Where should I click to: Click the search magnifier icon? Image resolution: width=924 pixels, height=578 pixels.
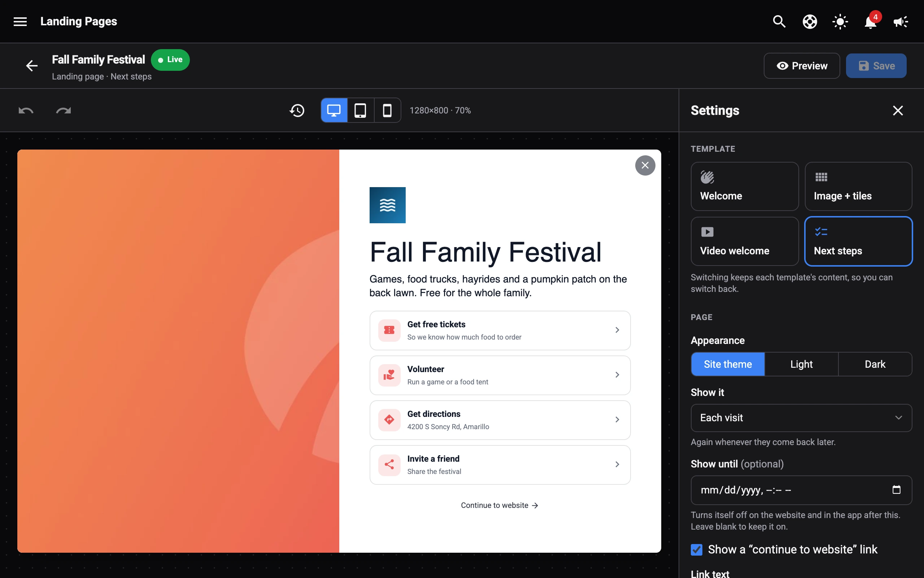(x=779, y=21)
